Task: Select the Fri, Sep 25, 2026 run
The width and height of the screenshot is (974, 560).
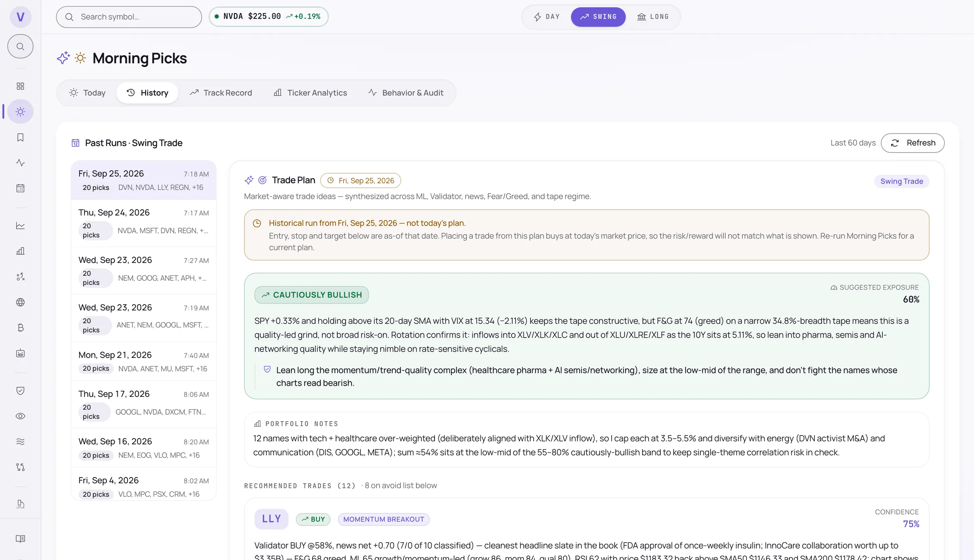Action: (144, 180)
